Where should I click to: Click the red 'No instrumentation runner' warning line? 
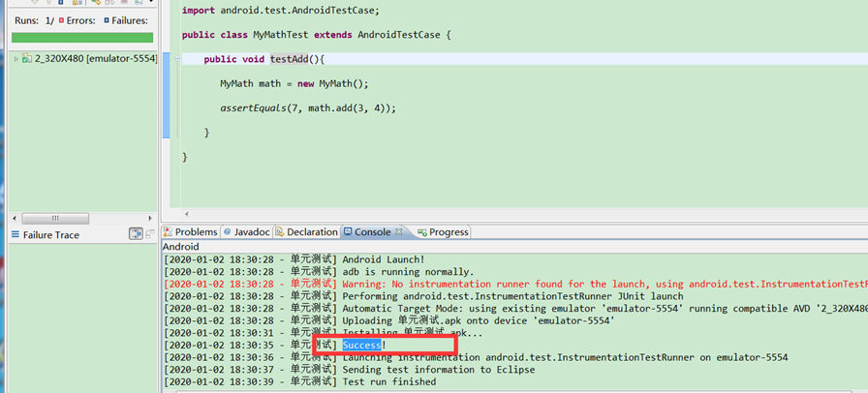[515, 284]
